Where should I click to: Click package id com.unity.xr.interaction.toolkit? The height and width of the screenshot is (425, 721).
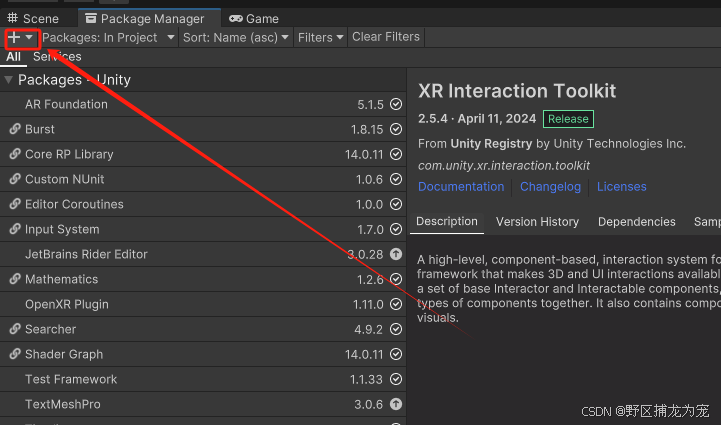[504, 166]
